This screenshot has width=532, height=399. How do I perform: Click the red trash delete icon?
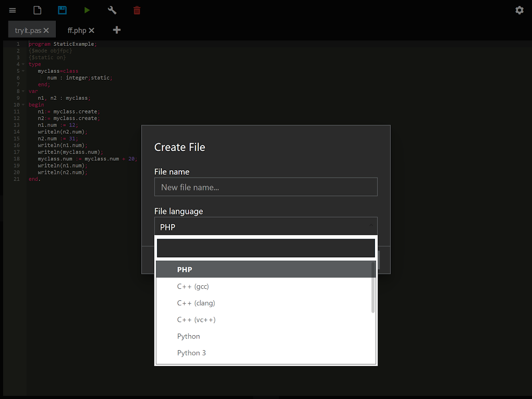pyautogui.click(x=137, y=10)
